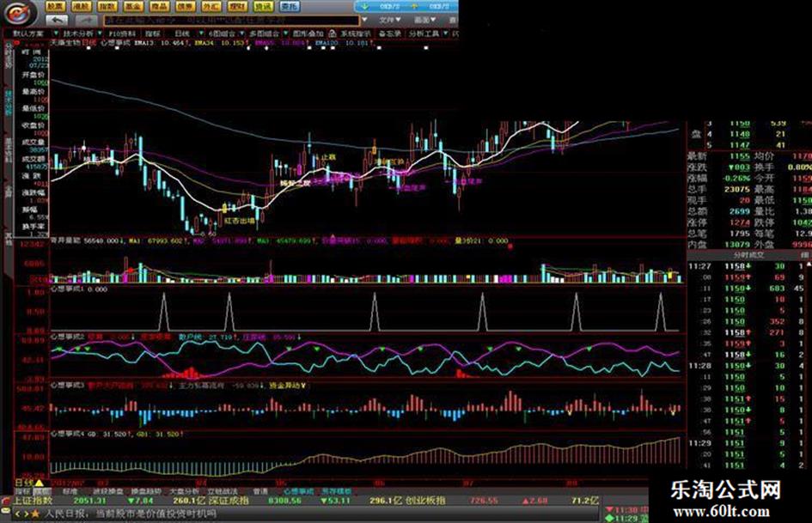812x523 pixels.
Task: Click previous news arrow in ticker bar
Action: pos(17,514)
